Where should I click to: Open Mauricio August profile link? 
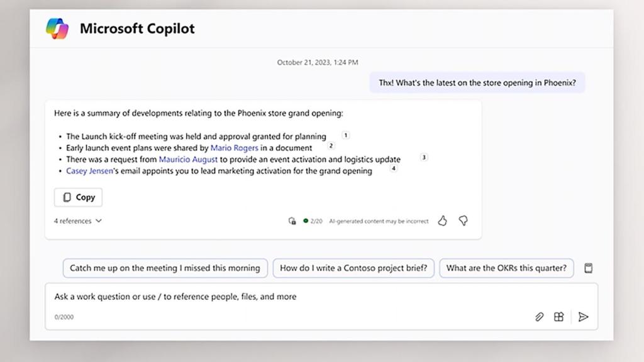click(x=188, y=160)
